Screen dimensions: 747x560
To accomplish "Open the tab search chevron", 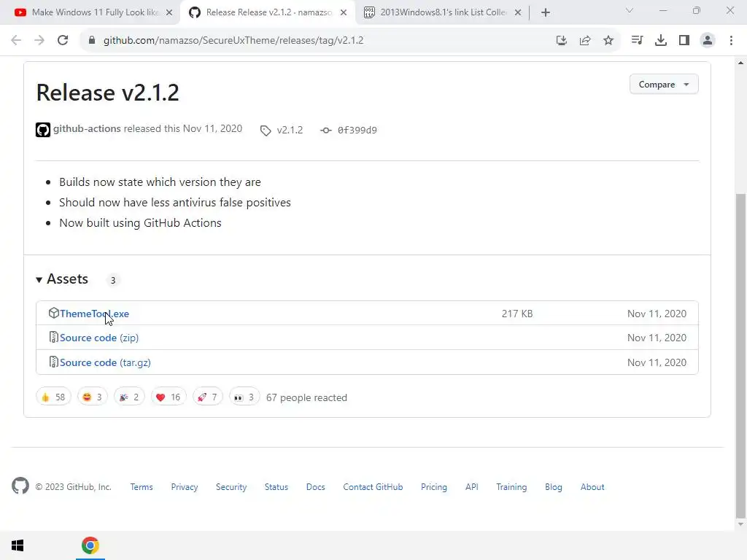I will click(630, 10).
